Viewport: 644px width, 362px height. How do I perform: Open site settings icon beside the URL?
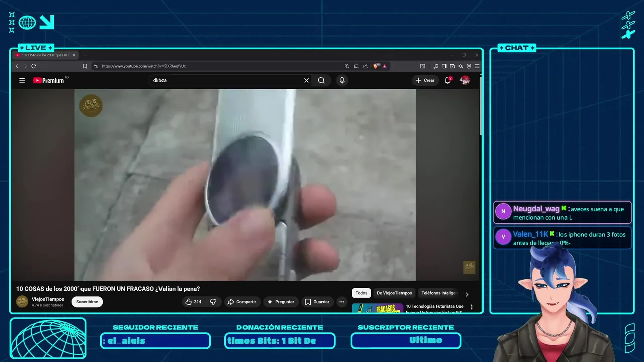96,66
